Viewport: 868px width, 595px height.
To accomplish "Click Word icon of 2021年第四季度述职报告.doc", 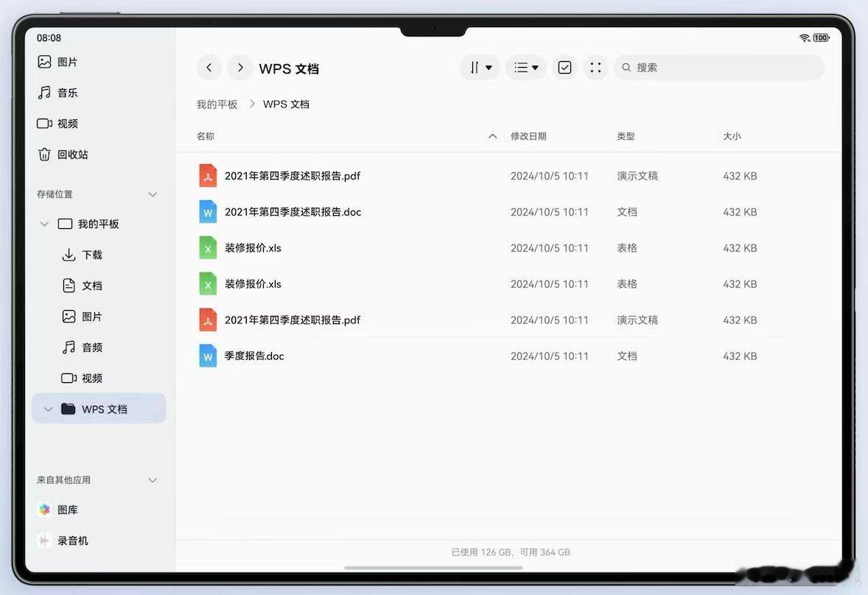I will [x=208, y=212].
